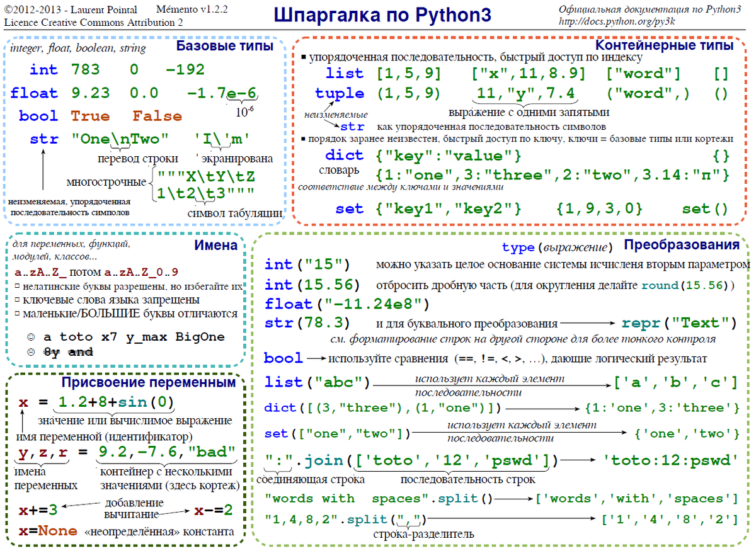Select the float example -1.7e-6
Viewport: 756px width, 551px height.
(x=222, y=93)
